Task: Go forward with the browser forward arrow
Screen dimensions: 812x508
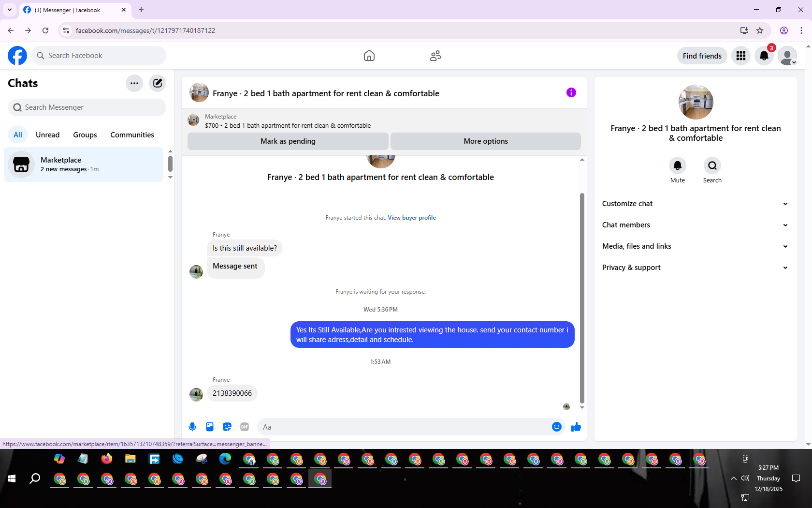Action: pos(28,30)
